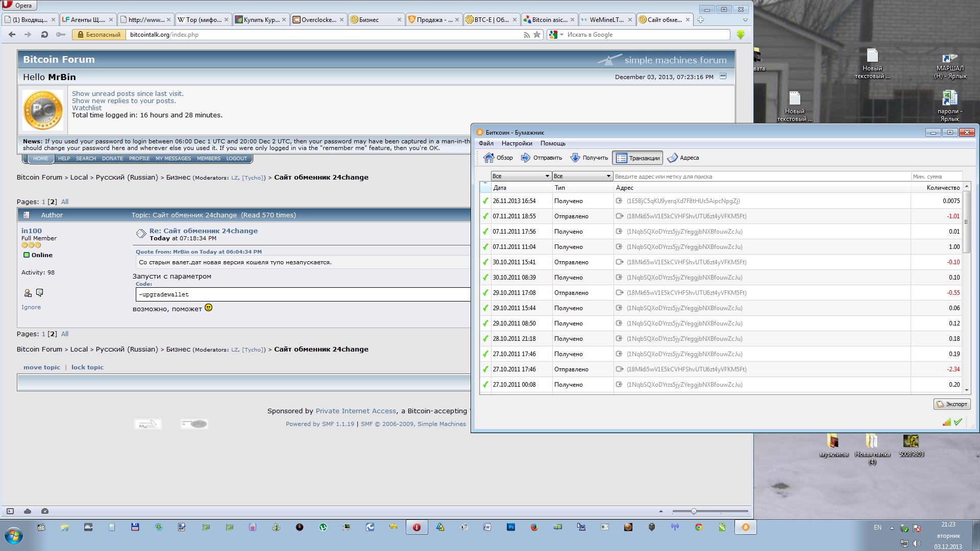Collapse the forum header with minus toggle
The height and width of the screenshot is (551, 980).
click(723, 76)
